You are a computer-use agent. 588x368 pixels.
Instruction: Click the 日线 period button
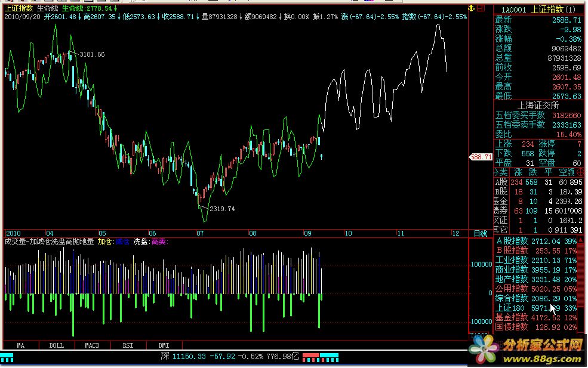pos(481,233)
